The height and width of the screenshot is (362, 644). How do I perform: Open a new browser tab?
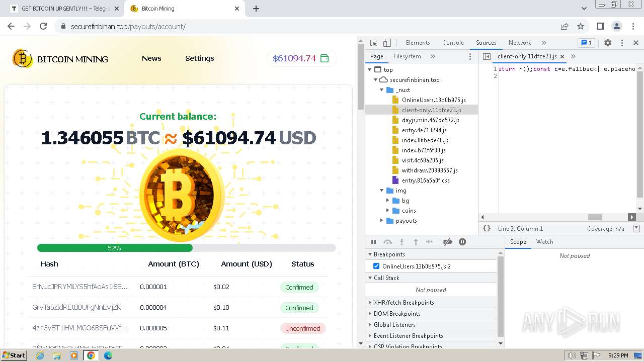coord(256,9)
